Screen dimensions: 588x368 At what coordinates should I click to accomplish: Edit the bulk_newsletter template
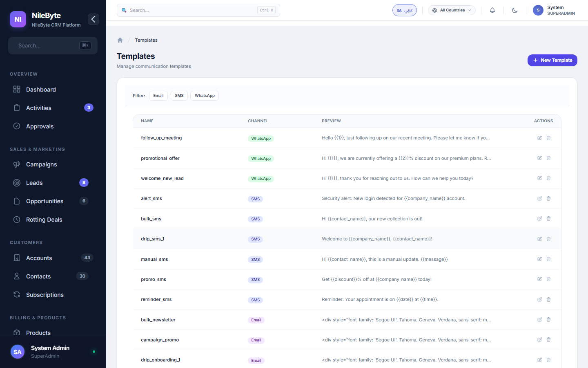point(539,320)
